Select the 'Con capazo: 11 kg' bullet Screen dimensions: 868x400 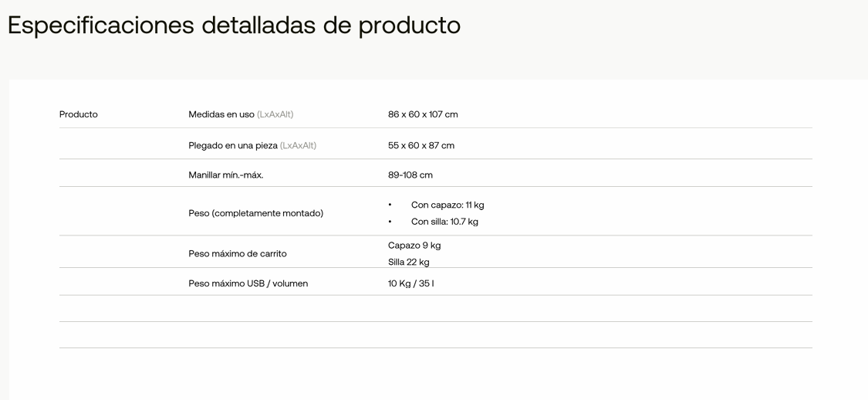click(448, 205)
